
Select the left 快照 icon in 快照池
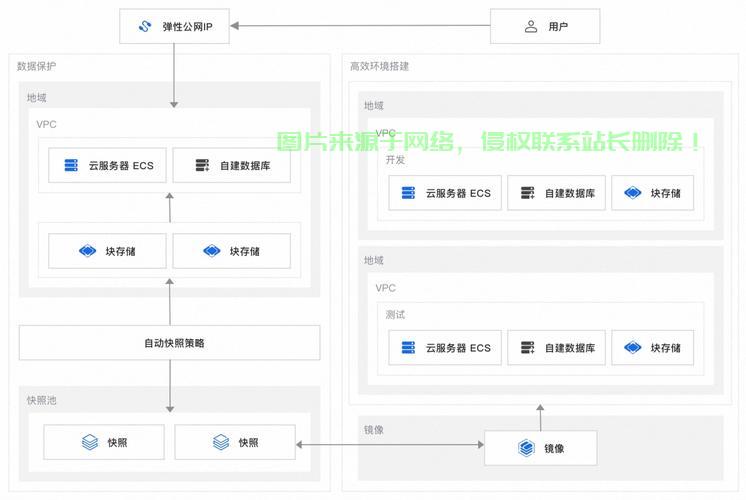[x=90, y=442]
